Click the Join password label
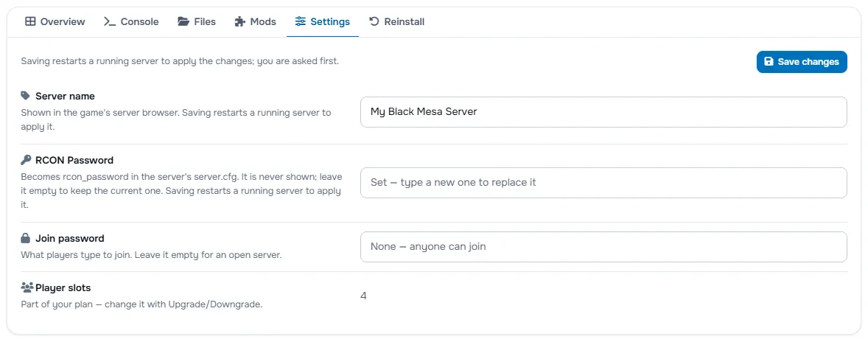 click(x=70, y=239)
